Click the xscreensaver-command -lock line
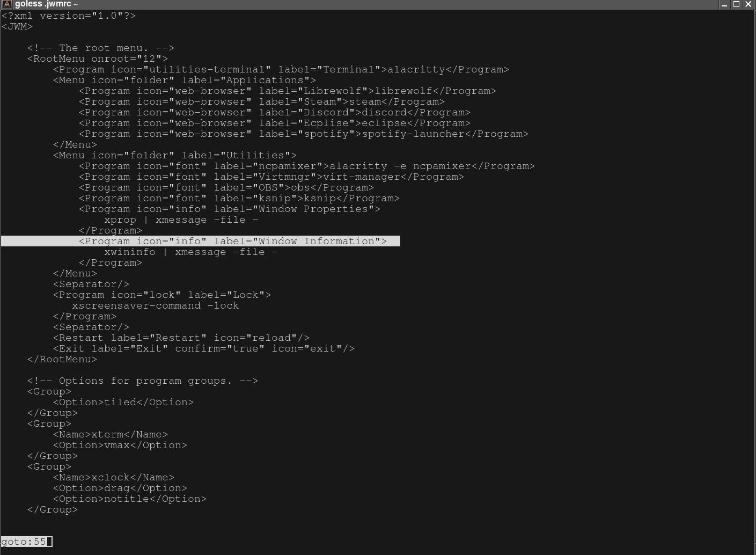The image size is (756, 555). coord(155,306)
